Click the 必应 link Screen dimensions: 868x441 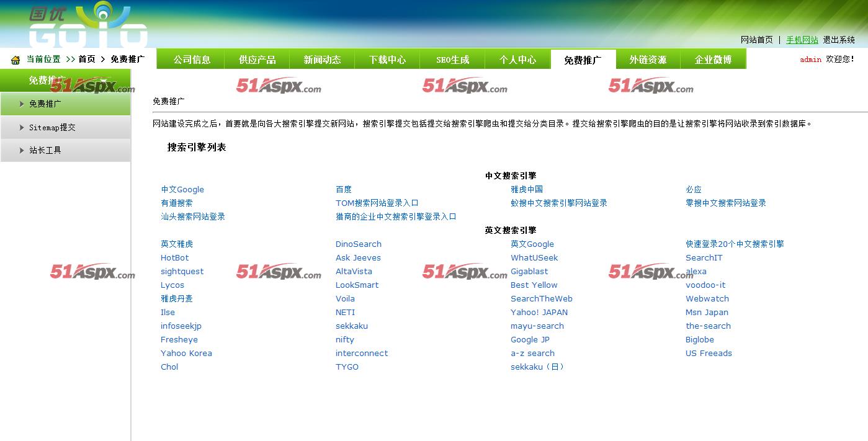pyautogui.click(x=694, y=190)
